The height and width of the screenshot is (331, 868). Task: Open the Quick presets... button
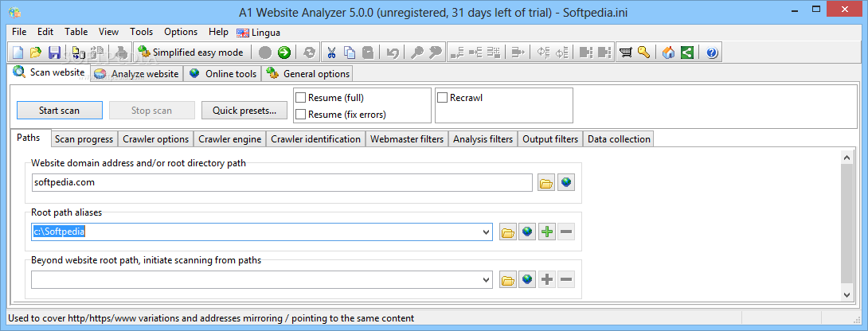point(244,110)
